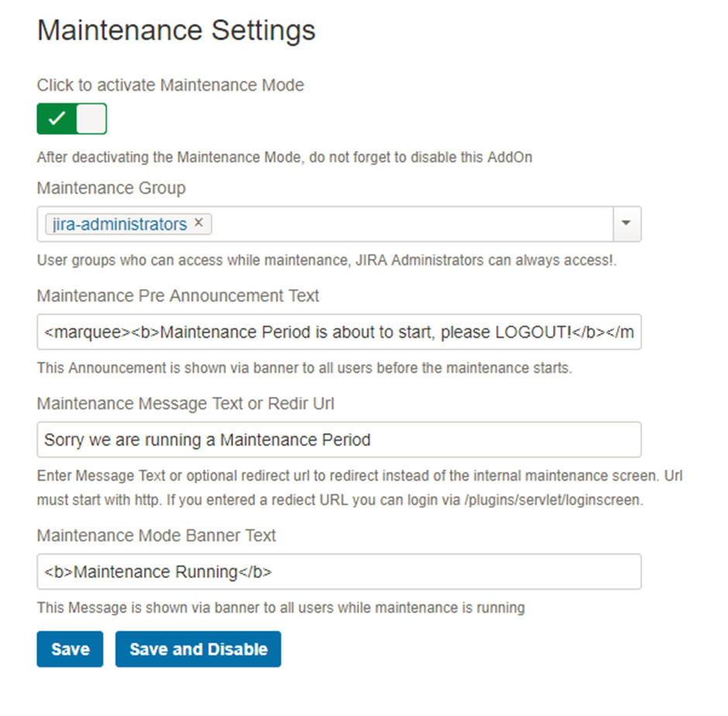Screen dimensions: 728x716
Task: Click the "Click to activate Maintenance Mode" label
Action: coord(170,85)
